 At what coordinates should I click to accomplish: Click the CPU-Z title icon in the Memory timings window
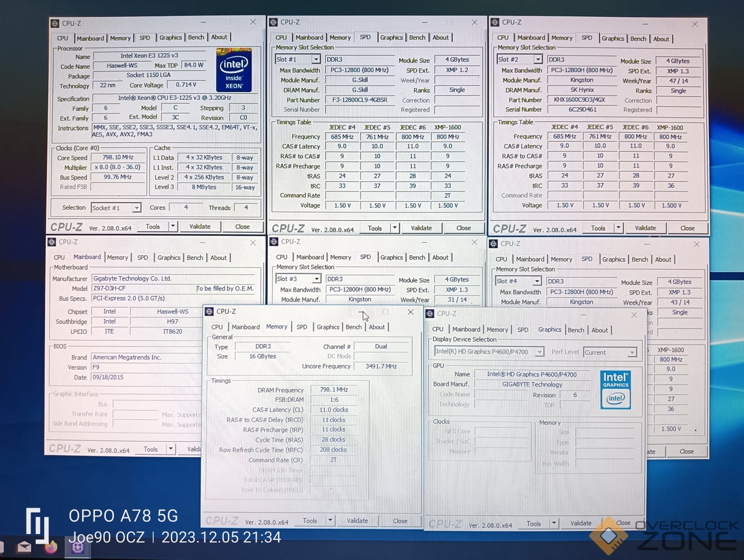209,311
